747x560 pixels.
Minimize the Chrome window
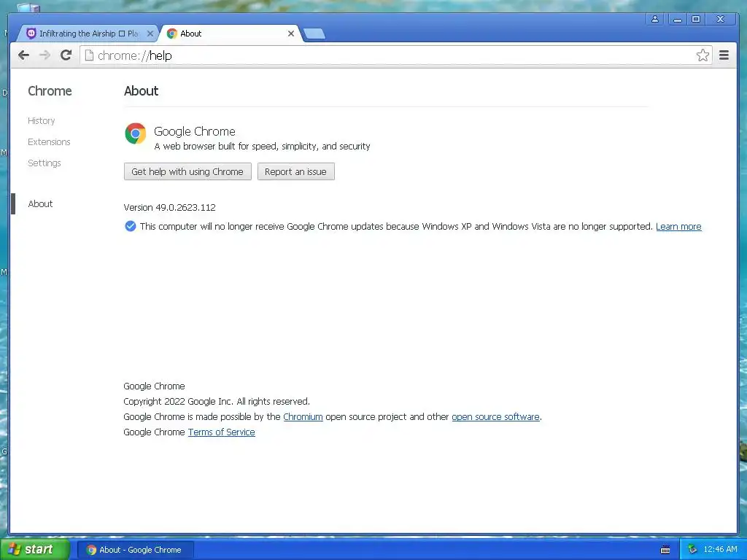tap(677, 19)
